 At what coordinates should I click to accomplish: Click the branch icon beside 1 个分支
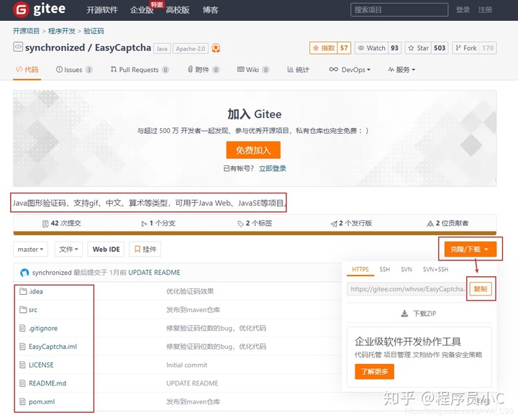click(x=144, y=224)
